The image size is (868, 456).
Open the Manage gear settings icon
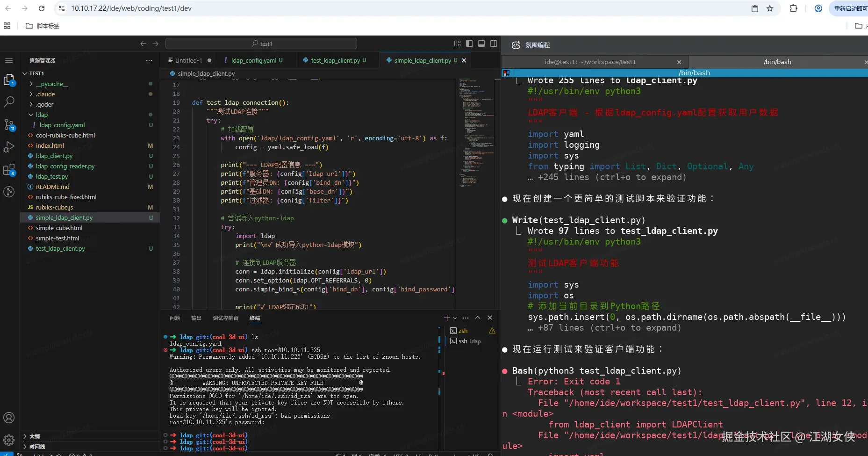9,440
